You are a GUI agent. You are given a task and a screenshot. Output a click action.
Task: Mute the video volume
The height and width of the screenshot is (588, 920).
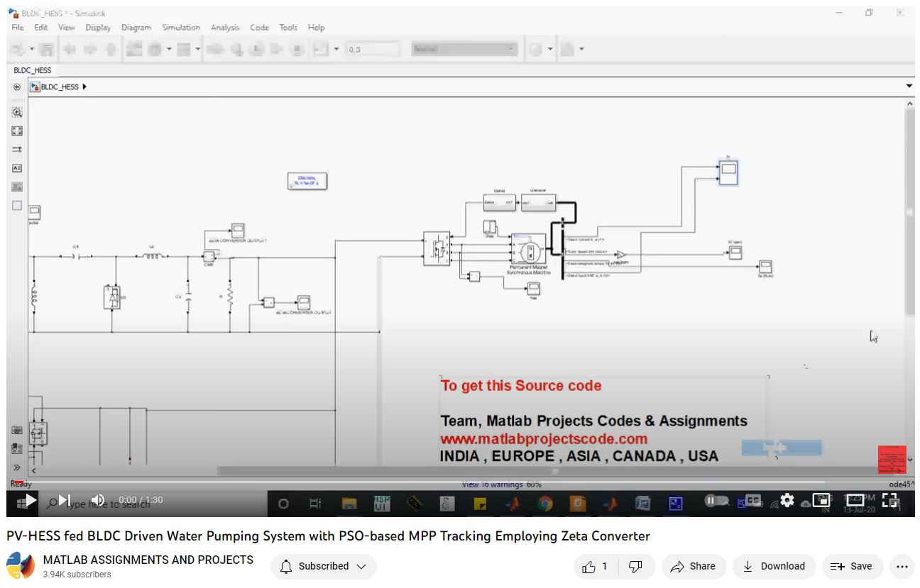[98, 500]
